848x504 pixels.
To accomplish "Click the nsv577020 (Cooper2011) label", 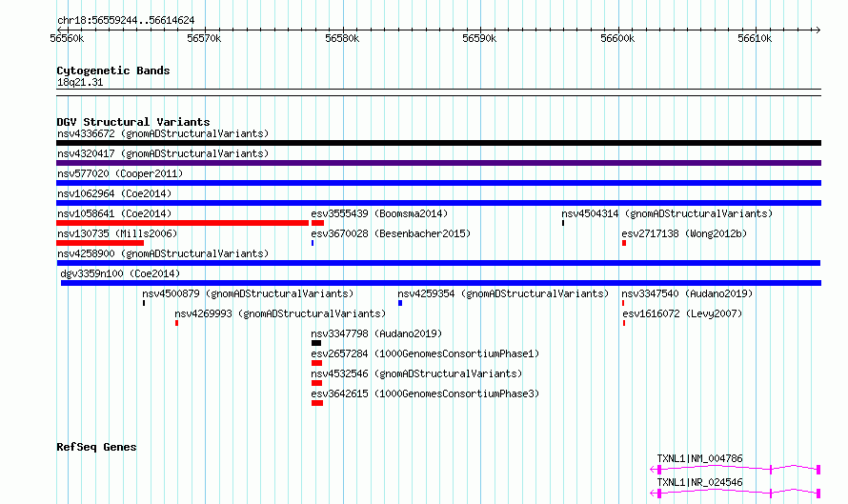I will click(120, 173).
